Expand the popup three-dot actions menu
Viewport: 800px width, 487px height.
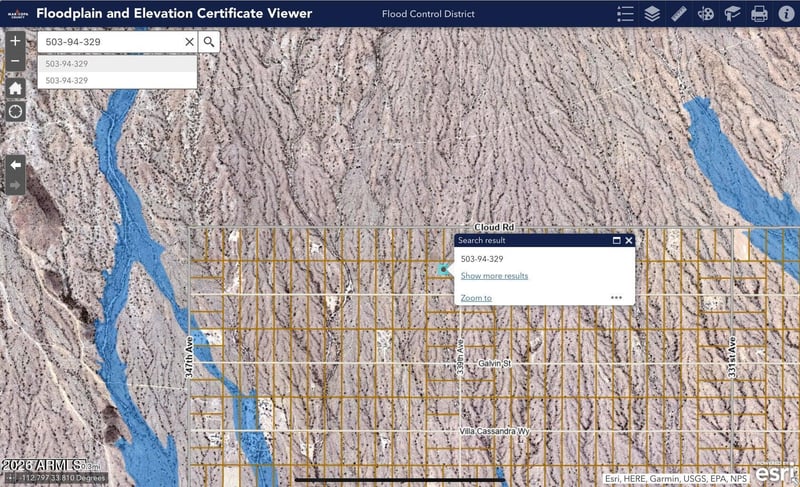[x=616, y=297]
